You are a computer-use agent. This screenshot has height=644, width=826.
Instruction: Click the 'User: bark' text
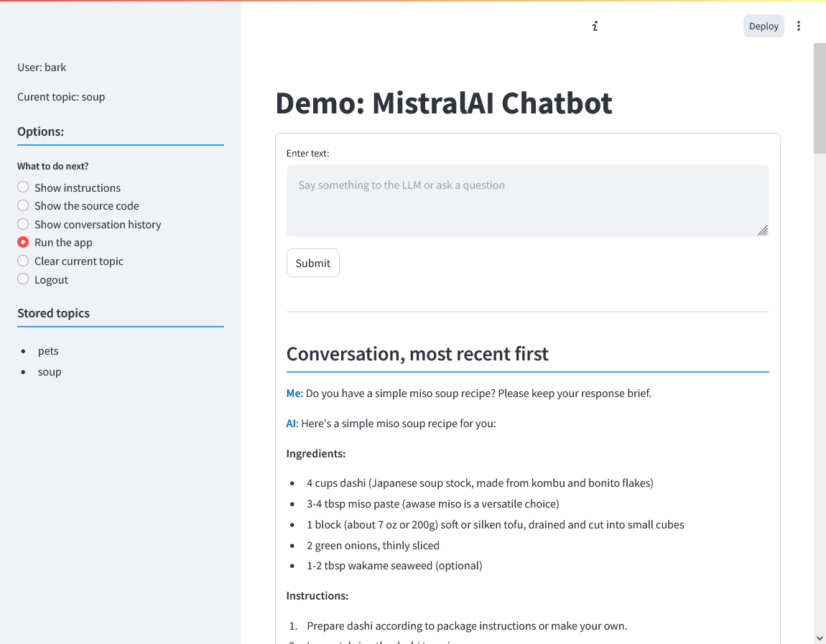[x=42, y=67]
